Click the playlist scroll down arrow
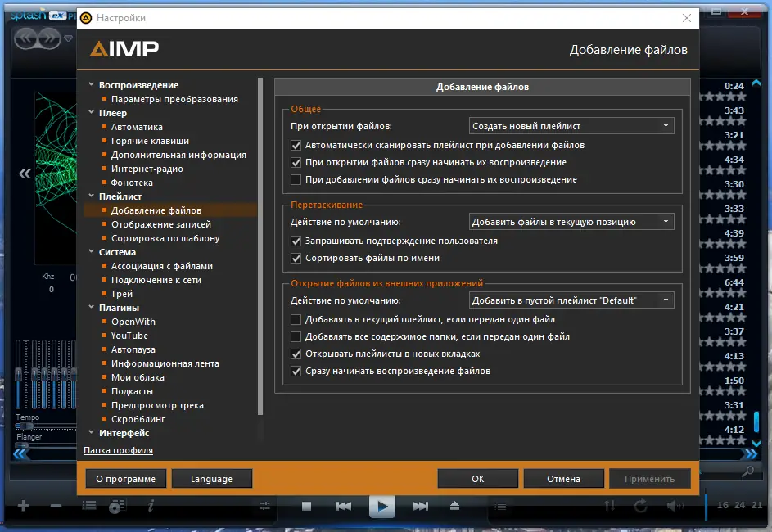The height and width of the screenshot is (532, 772). pyautogui.click(x=756, y=444)
